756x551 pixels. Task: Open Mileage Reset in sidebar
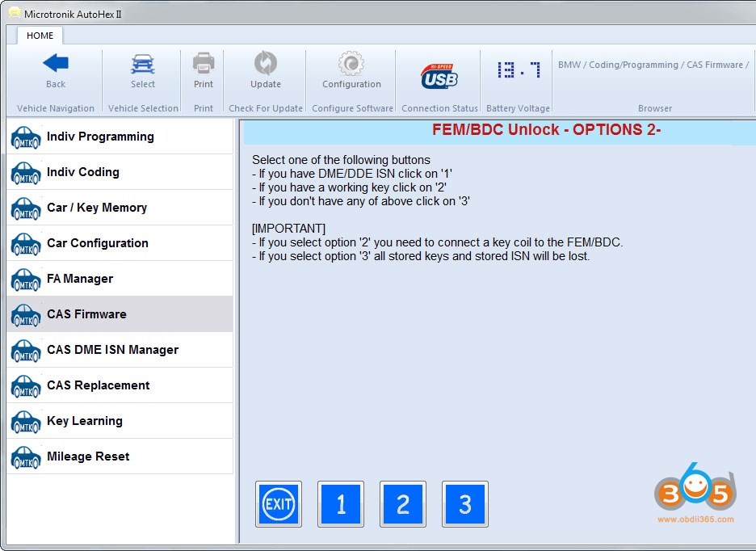click(x=120, y=456)
